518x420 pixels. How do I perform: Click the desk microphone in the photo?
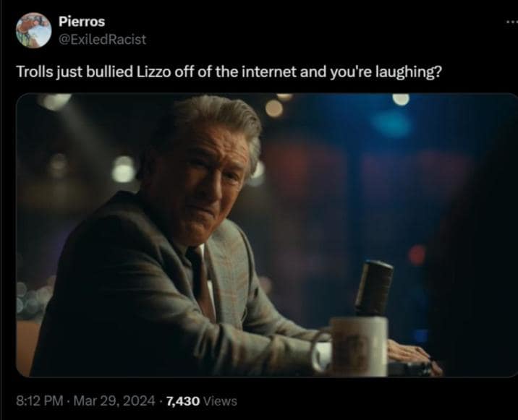coord(374,288)
